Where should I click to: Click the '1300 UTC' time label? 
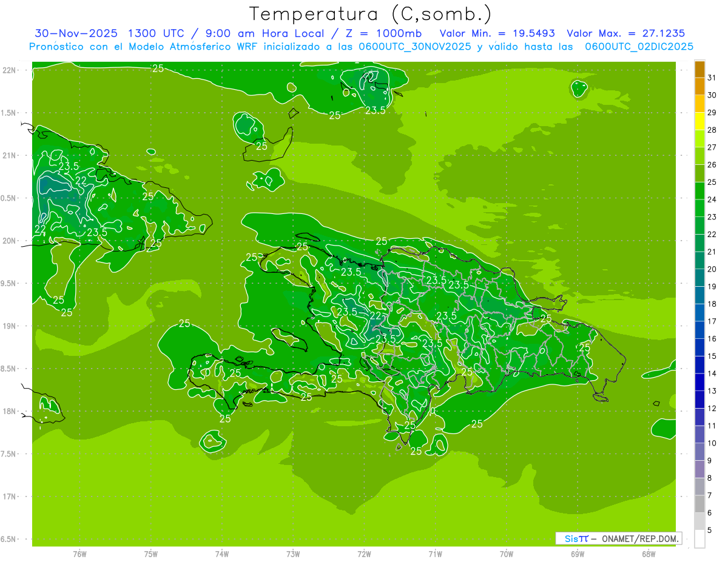[156, 33]
